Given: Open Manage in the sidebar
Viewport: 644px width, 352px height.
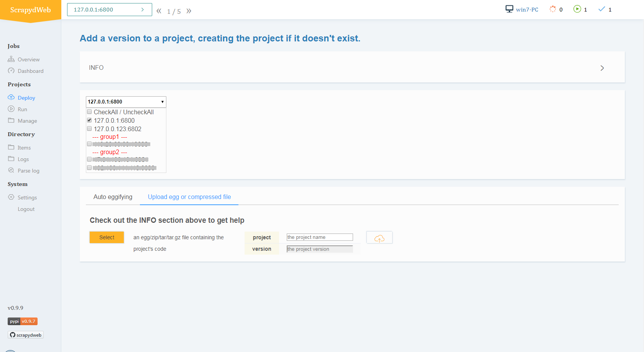Looking at the screenshot, I should (27, 121).
